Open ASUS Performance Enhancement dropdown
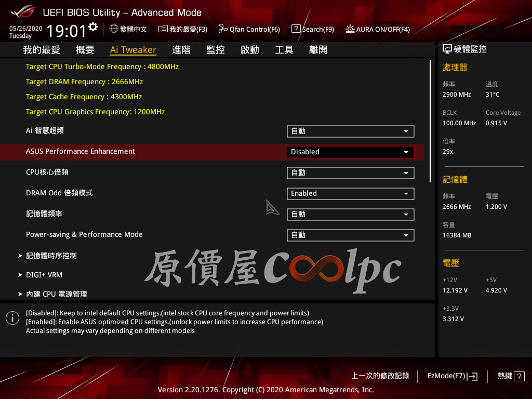The height and width of the screenshot is (399, 532). pyautogui.click(x=351, y=152)
